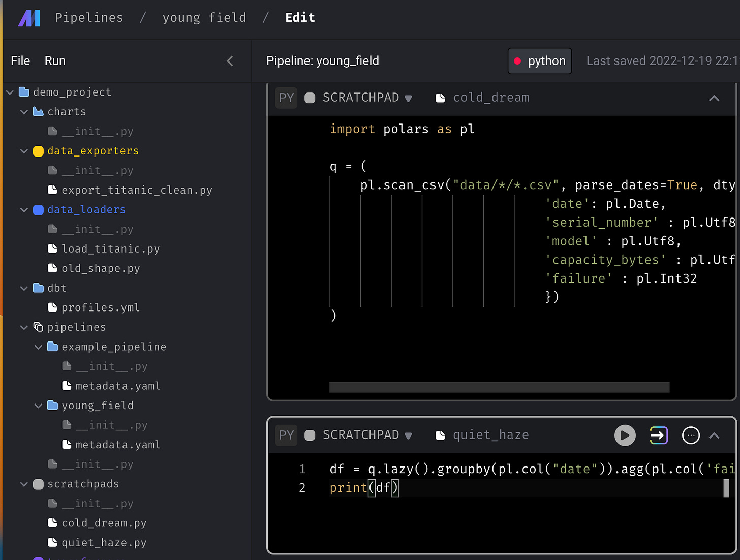740x560 pixels.
Task: Click the blue data_loaders folder icon
Action: (x=38, y=209)
